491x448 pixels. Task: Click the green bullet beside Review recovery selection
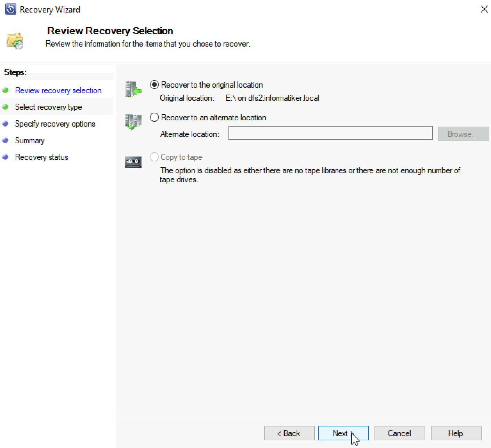click(x=5, y=90)
